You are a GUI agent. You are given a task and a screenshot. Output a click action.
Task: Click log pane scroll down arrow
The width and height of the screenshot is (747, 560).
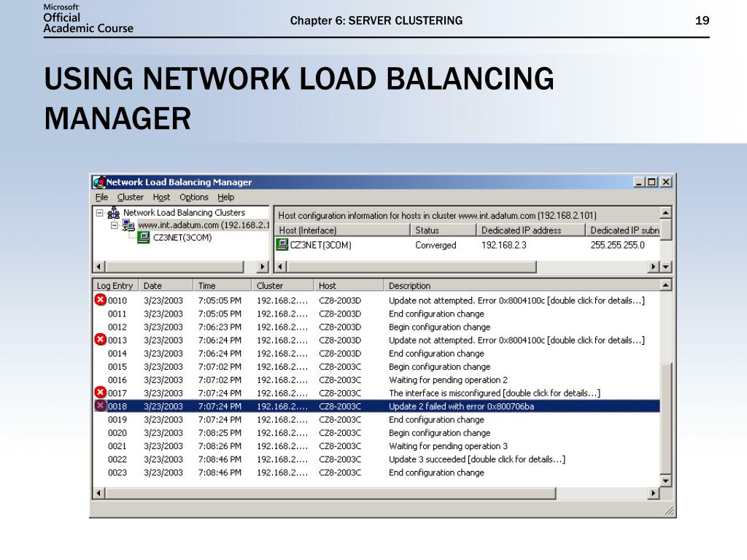[x=666, y=481]
